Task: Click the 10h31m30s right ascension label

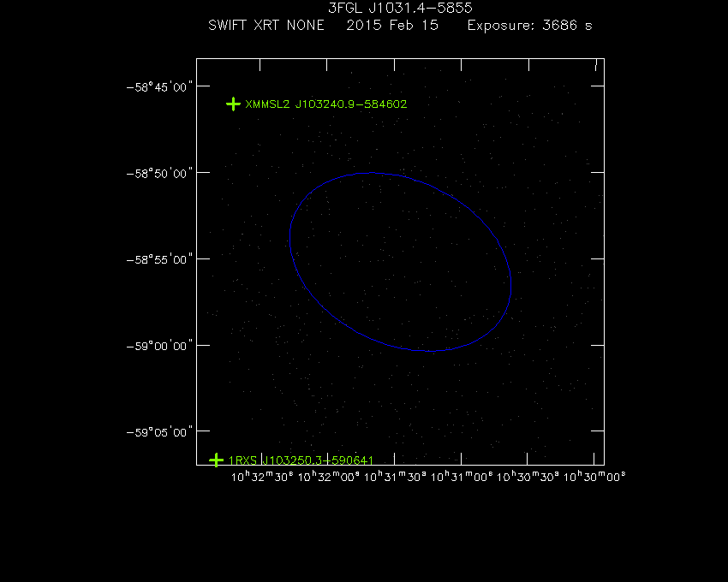Action: click(395, 477)
